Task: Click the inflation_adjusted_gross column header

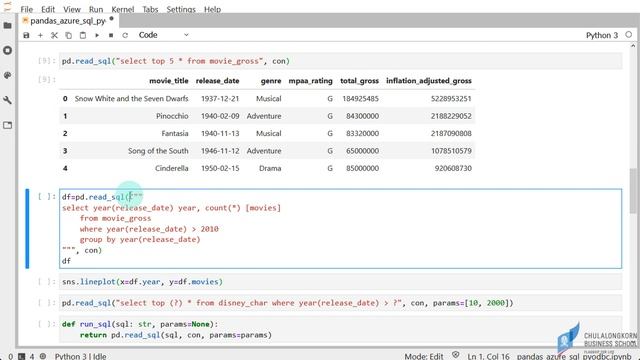Action: [x=429, y=81]
